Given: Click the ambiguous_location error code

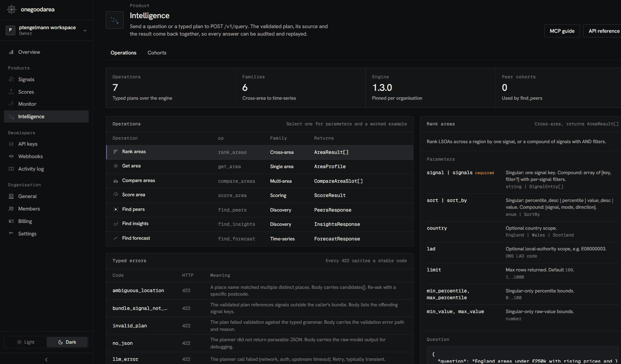Looking at the screenshot, I should click(x=138, y=291).
